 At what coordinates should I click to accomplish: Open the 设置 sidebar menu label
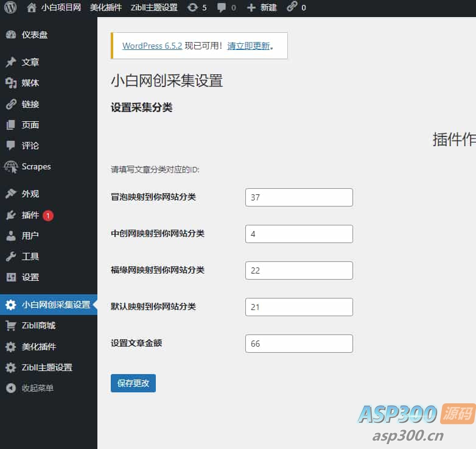pyautogui.click(x=30, y=277)
